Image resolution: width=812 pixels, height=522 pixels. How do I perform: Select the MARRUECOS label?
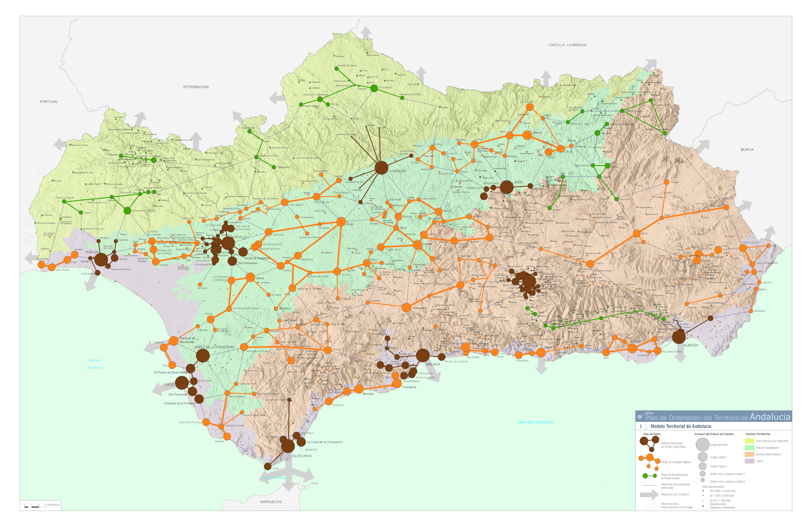(271, 502)
